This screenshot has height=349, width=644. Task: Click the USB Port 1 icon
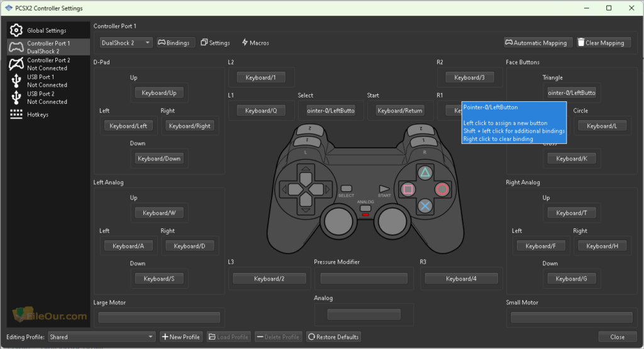coord(16,80)
